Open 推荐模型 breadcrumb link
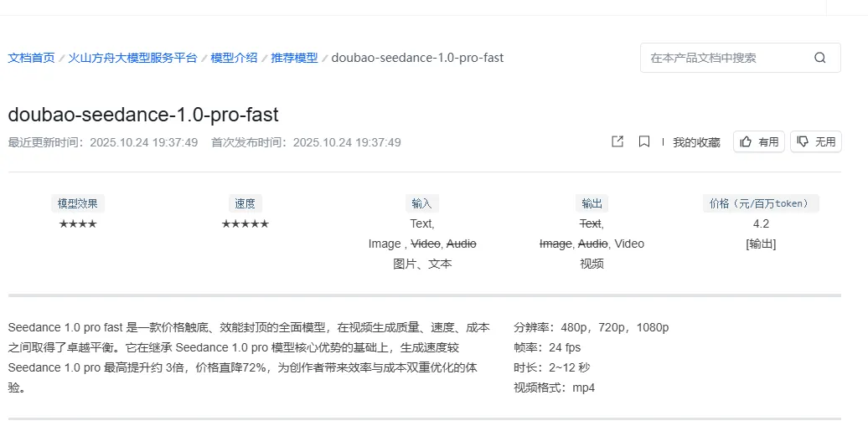Screen dimensions: 868x431 tap(294, 58)
